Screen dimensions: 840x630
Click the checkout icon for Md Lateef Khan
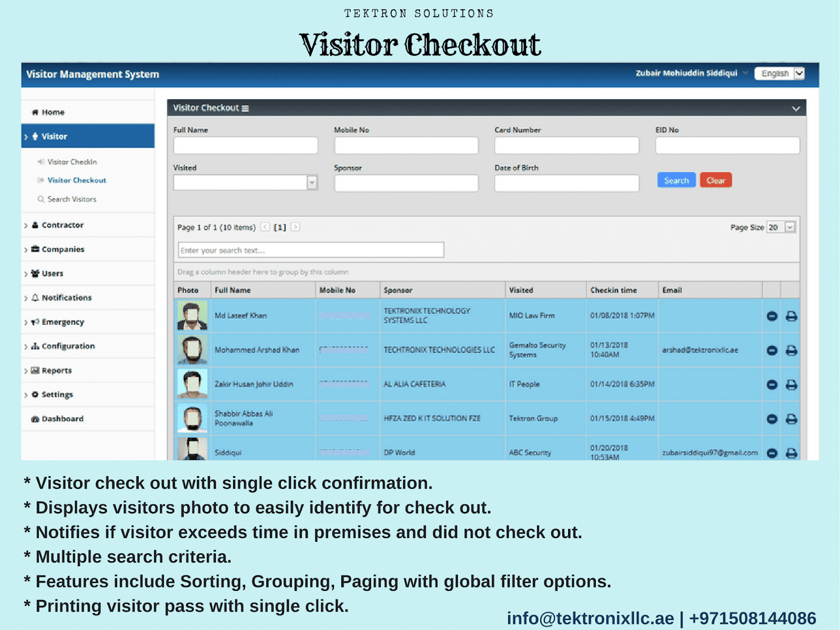coord(771,316)
